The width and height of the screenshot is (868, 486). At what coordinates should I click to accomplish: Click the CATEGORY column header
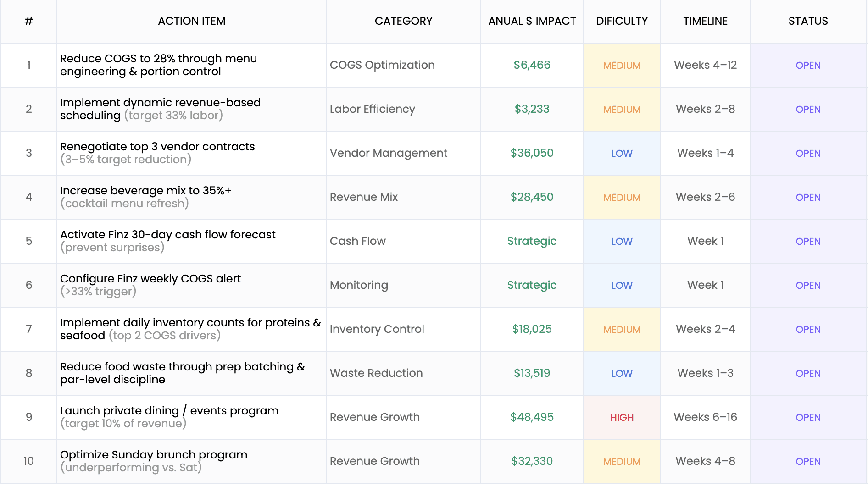pos(403,21)
